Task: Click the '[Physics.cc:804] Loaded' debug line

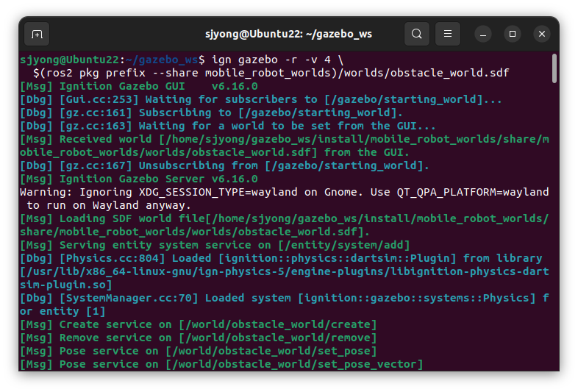Action: (x=281, y=258)
